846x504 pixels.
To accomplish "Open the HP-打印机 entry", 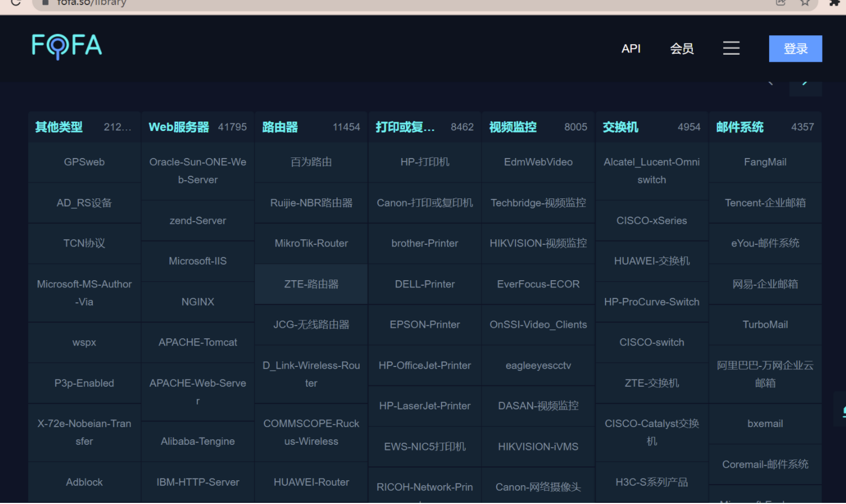I will [425, 162].
